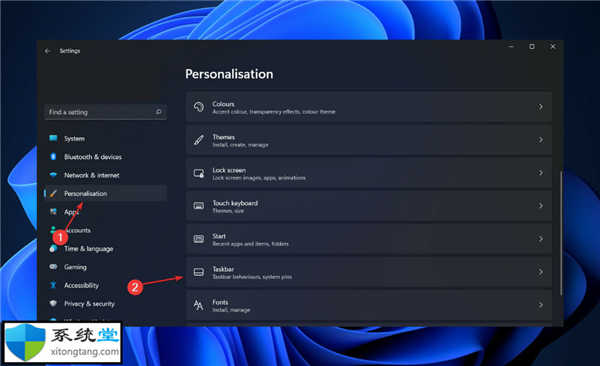
Task: Select Accessibility in the sidebar
Action: pyautogui.click(x=106, y=285)
